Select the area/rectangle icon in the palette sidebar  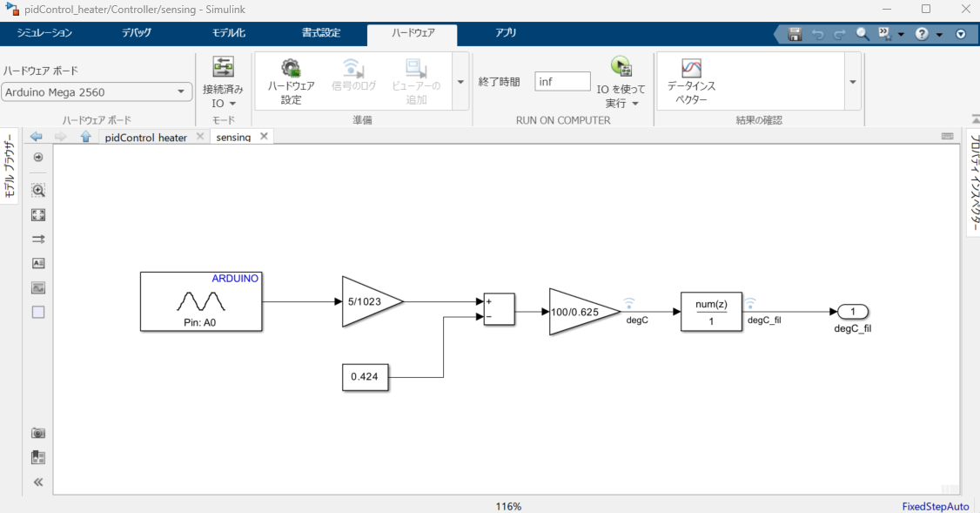point(37,312)
